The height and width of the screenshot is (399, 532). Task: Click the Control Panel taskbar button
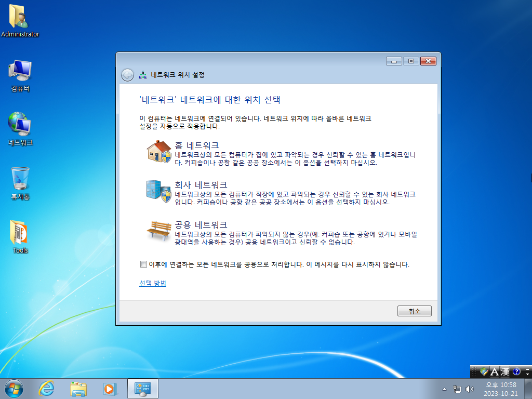click(x=143, y=389)
